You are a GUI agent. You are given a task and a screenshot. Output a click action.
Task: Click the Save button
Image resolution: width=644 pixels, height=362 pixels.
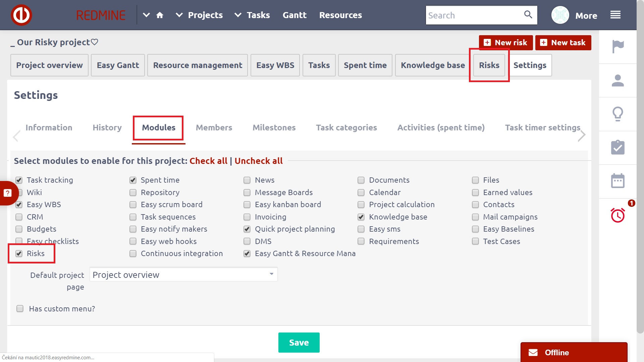(x=299, y=343)
